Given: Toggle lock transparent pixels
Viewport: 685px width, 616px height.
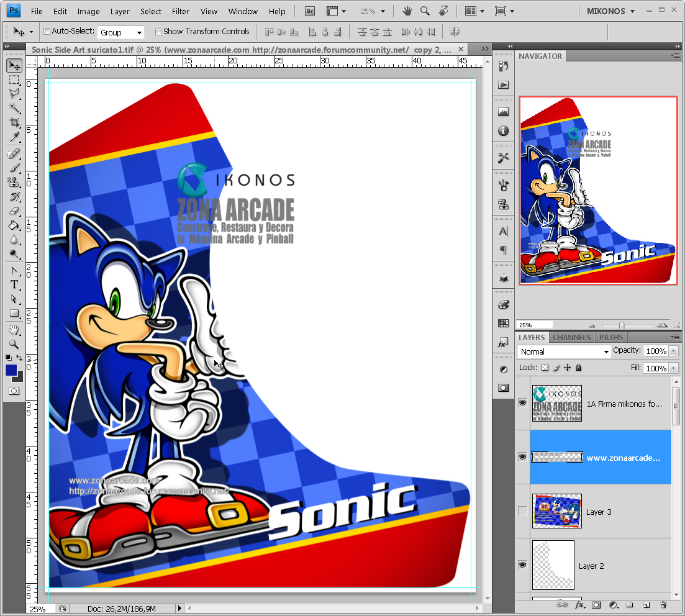Looking at the screenshot, I should tap(545, 368).
